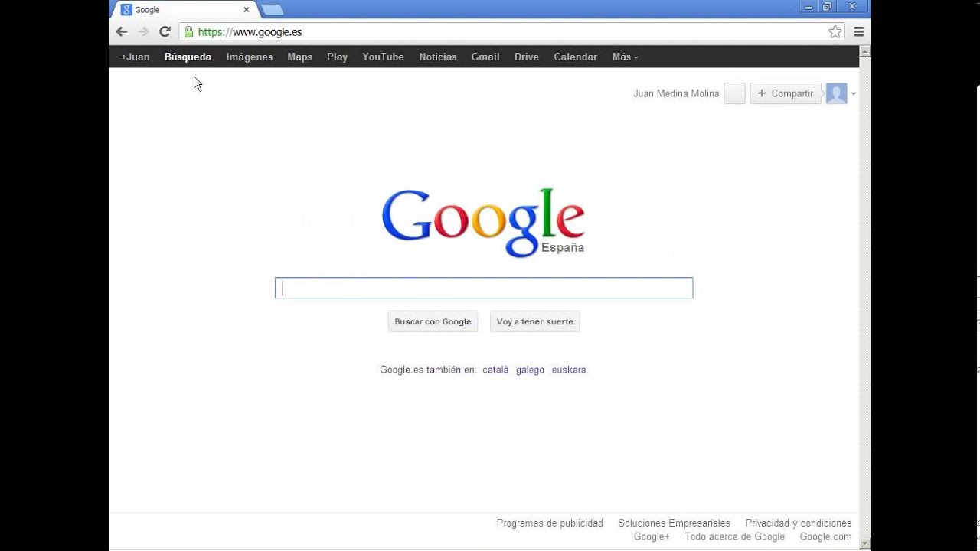Reload the page with the refresh icon

[165, 32]
